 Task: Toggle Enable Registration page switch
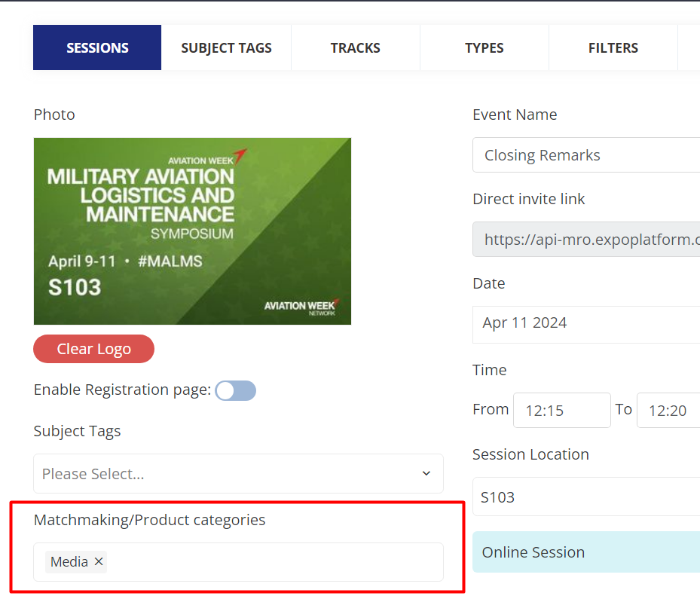point(235,390)
